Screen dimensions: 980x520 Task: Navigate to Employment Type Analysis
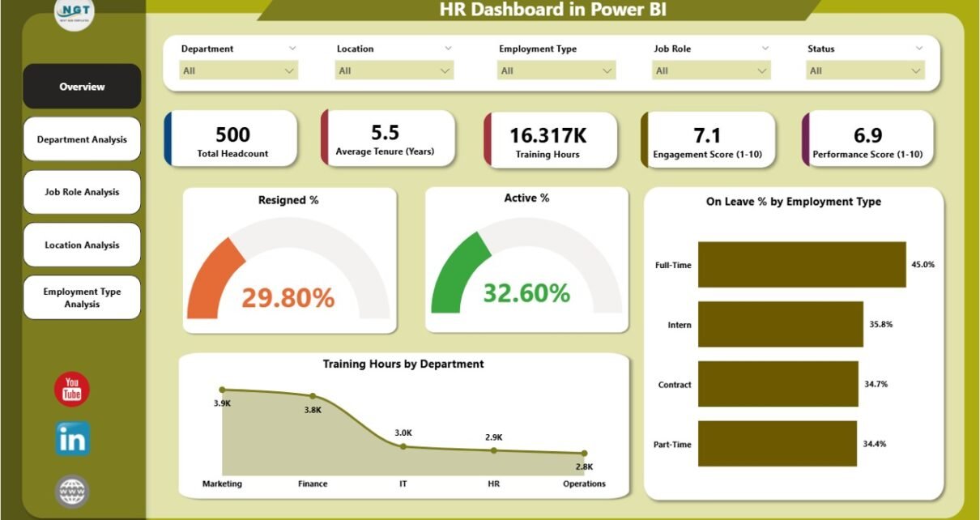(x=82, y=297)
